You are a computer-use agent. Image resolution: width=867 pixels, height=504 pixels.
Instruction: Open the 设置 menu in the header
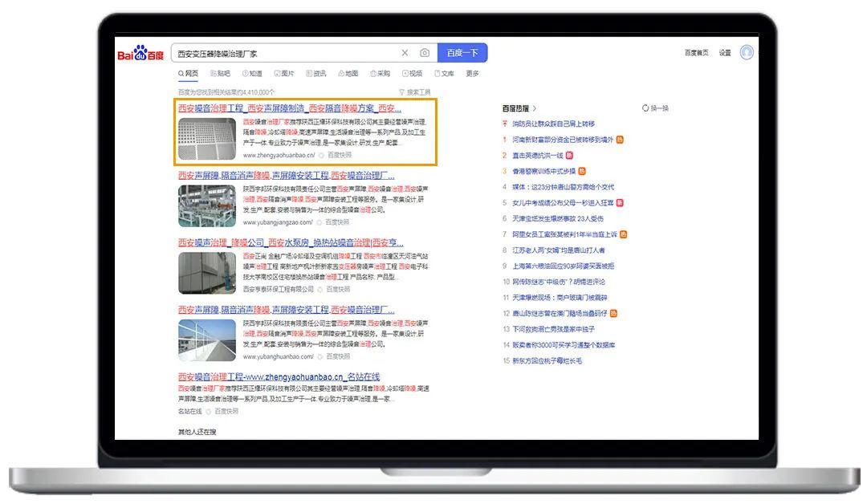pos(725,53)
